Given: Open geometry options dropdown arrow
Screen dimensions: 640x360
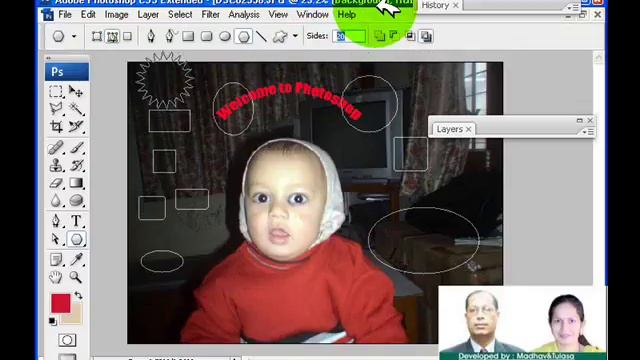Looking at the screenshot, I should tap(295, 36).
